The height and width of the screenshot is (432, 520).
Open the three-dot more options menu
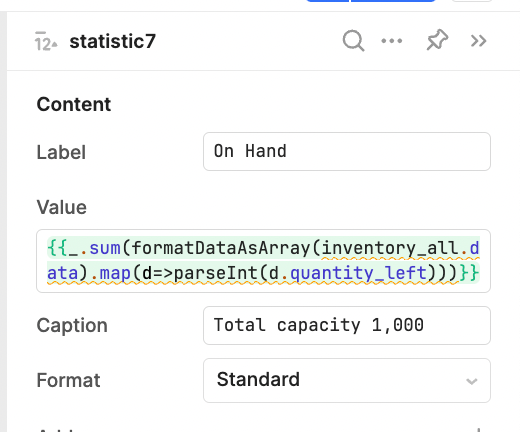pos(392,41)
